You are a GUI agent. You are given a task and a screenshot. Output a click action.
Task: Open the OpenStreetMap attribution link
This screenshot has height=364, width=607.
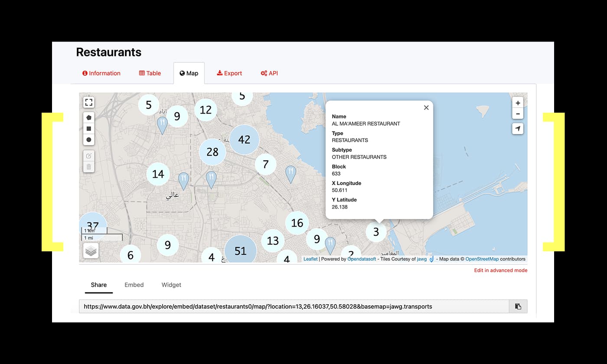[x=482, y=259]
